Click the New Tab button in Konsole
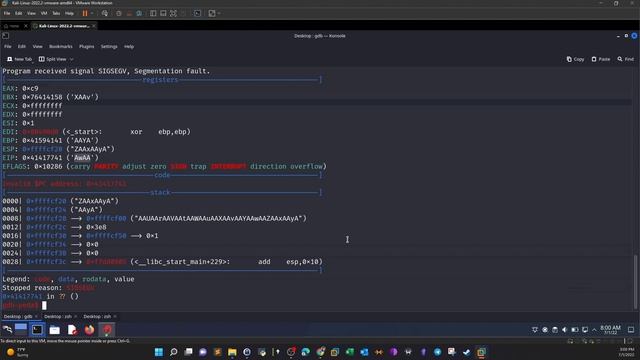This screenshot has height=360, width=640. [x=19, y=59]
